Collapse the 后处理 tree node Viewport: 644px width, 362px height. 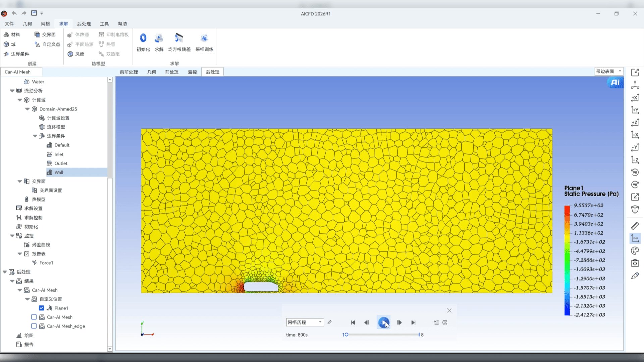point(5,272)
